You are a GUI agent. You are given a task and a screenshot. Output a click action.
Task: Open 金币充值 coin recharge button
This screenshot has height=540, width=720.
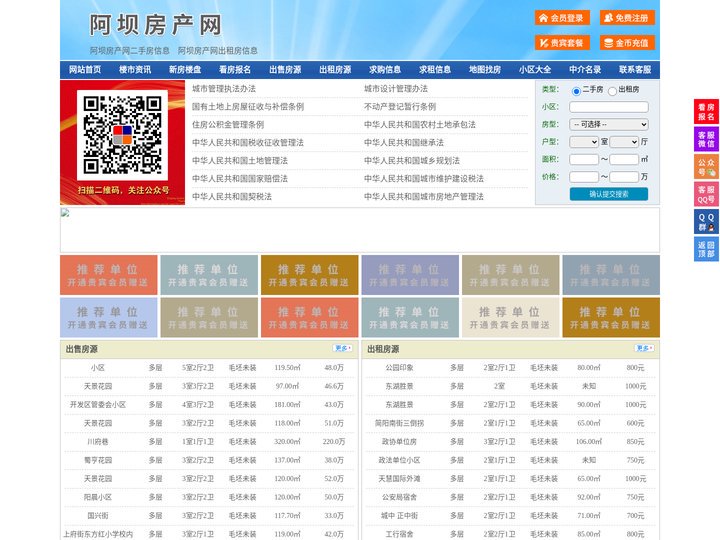pyautogui.click(x=627, y=43)
